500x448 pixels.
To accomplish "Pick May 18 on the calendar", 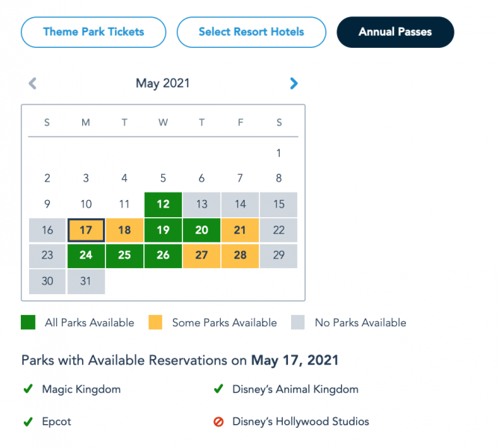I will click(125, 230).
